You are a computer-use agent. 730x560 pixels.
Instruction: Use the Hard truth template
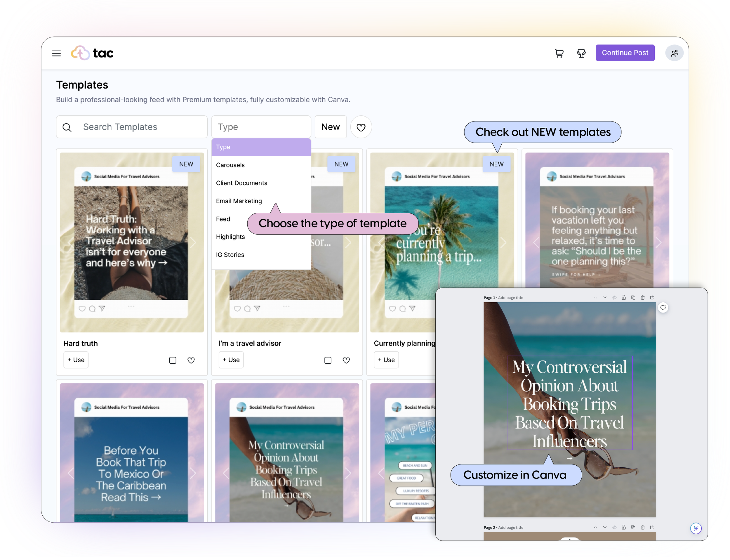click(x=76, y=360)
